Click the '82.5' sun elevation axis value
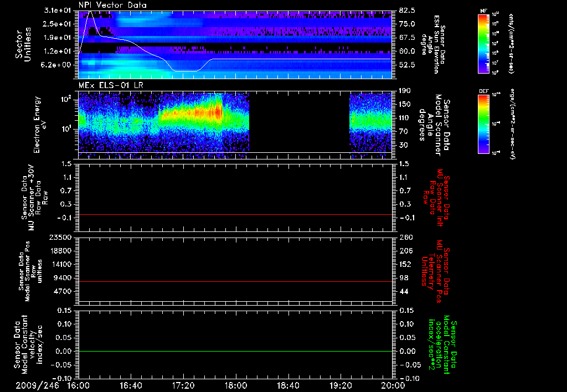Screen dimensions: 567x392 pyautogui.click(x=407, y=11)
